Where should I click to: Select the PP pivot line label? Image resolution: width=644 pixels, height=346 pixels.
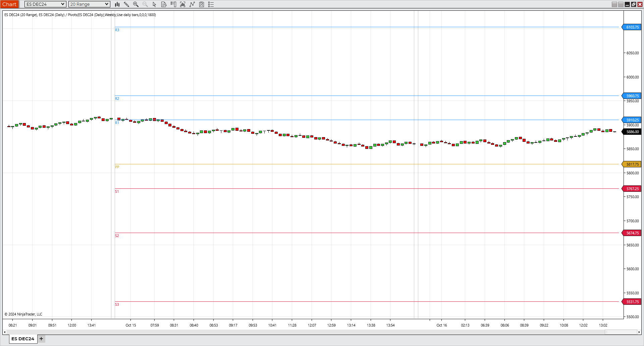[x=117, y=167]
